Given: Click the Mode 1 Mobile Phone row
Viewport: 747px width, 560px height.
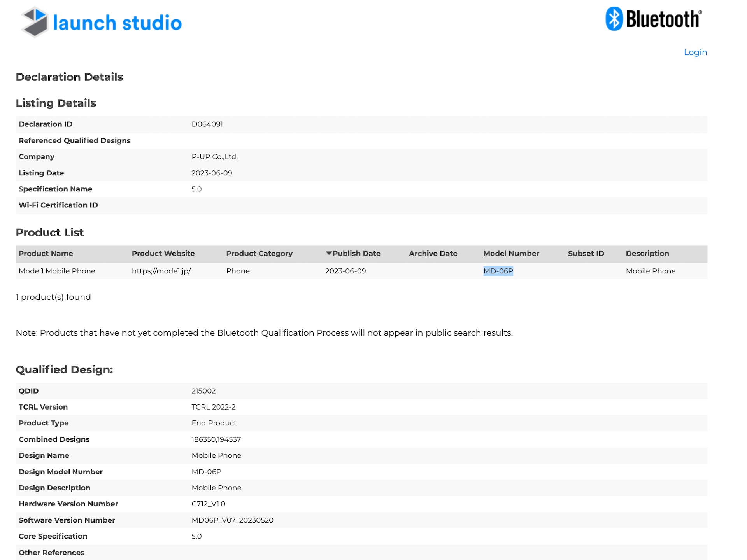Looking at the screenshot, I should coord(57,271).
